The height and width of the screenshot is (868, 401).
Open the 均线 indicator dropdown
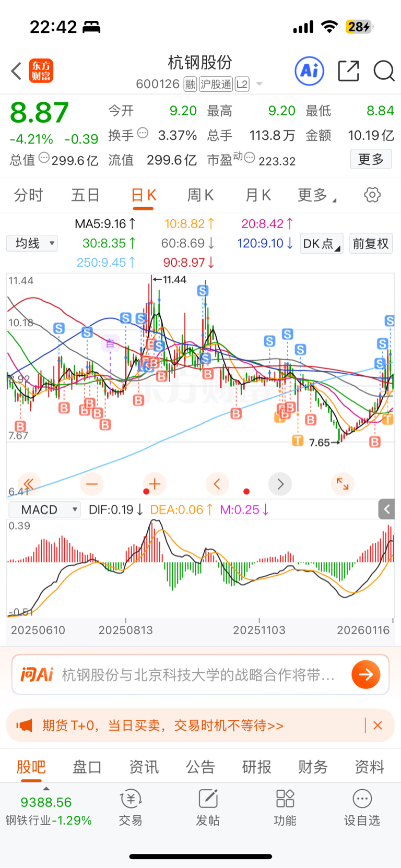32,243
